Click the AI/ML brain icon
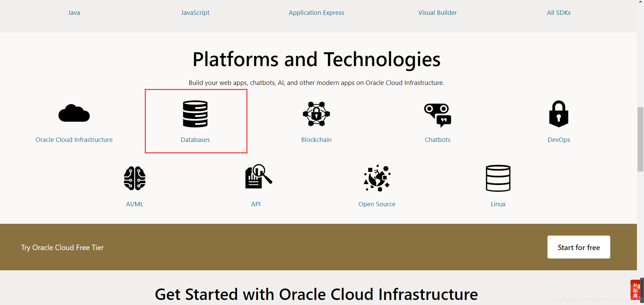644x305 pixels. point(134,178)
